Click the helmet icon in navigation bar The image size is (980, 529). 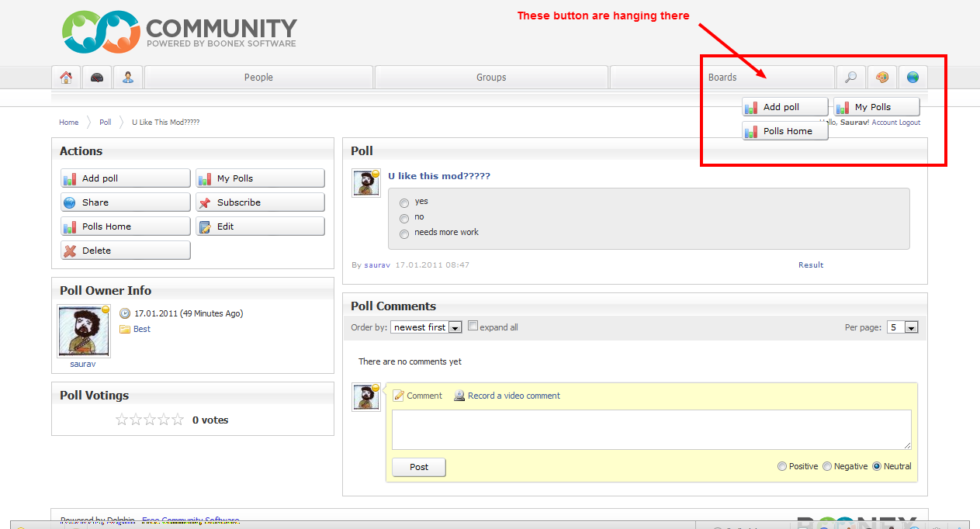(97, 78)
